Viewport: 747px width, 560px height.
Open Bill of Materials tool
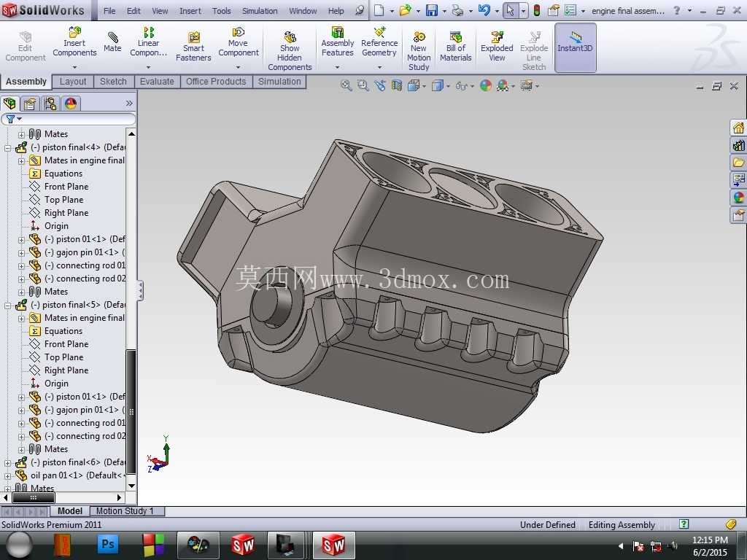click(x=455, y=46)
